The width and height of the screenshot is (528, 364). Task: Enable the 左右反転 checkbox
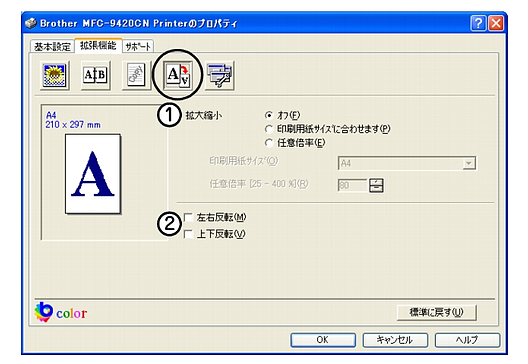tap(188, 218)
